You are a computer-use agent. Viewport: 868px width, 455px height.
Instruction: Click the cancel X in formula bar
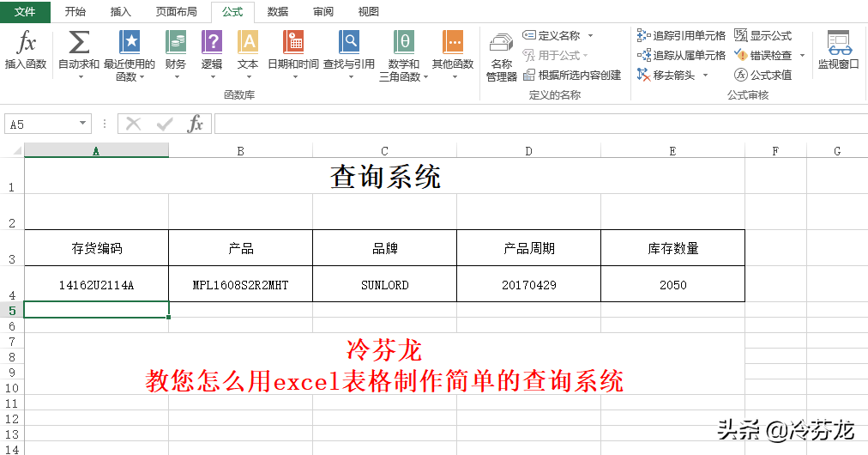[134, 124]
